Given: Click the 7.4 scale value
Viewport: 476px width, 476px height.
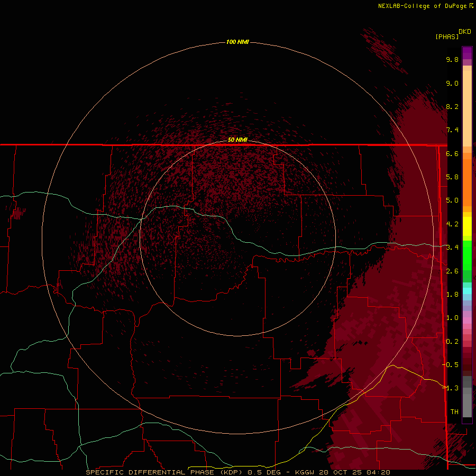Looking at the screenshot, I should [x=452, y=130].
